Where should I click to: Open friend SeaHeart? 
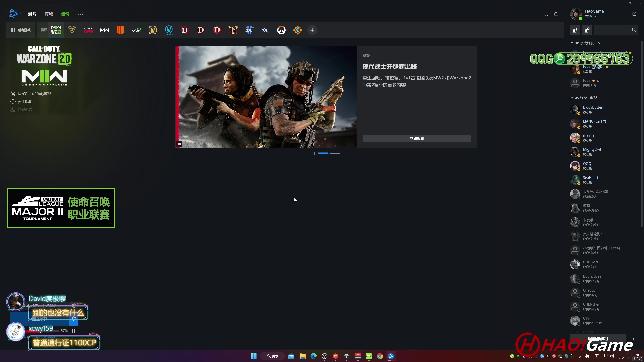tap(604, 180)
